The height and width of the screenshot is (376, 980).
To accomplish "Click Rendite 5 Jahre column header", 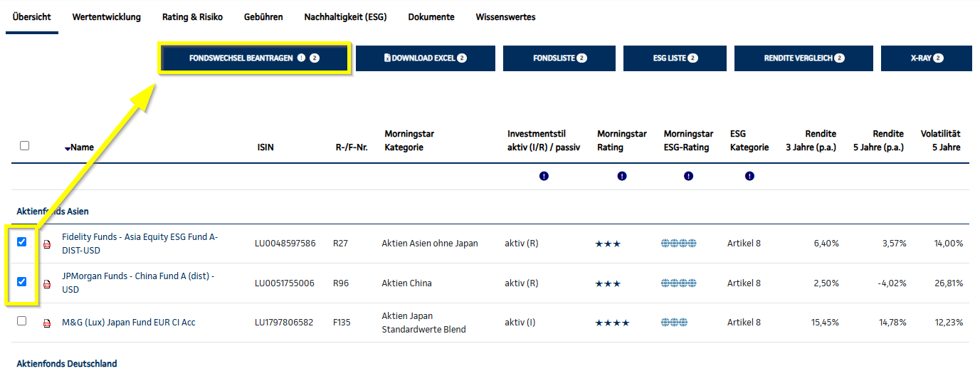I will 878,140.
